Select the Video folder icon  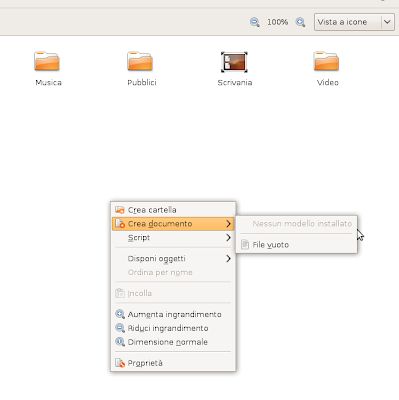[x=326, y=61]
